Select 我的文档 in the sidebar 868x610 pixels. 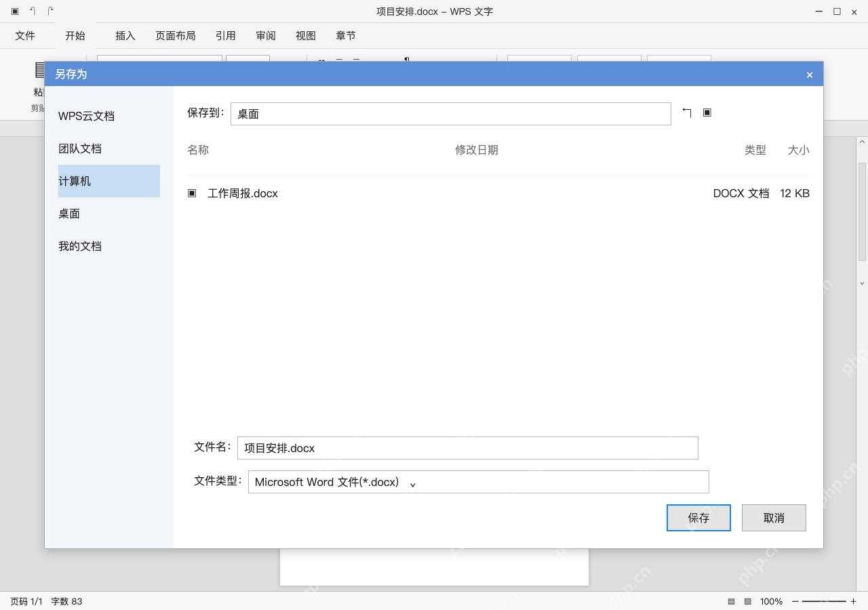pyautogui.click(x=109, y=246)
